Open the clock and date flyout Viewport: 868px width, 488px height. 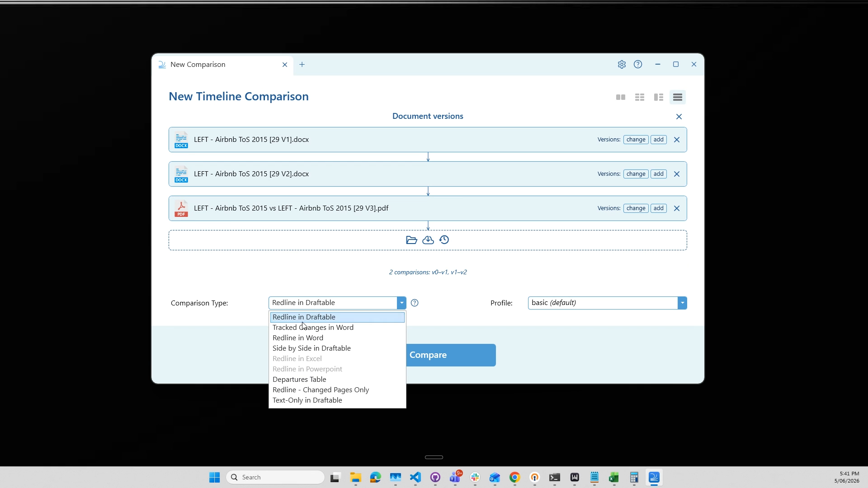pyautogui.click(x=846, y=477)
